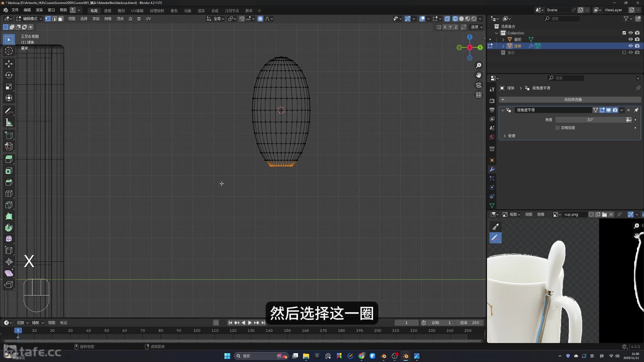Open Modifier properties wrench tab
Screen dimensions: 644x362
click(x=492, y=169)
